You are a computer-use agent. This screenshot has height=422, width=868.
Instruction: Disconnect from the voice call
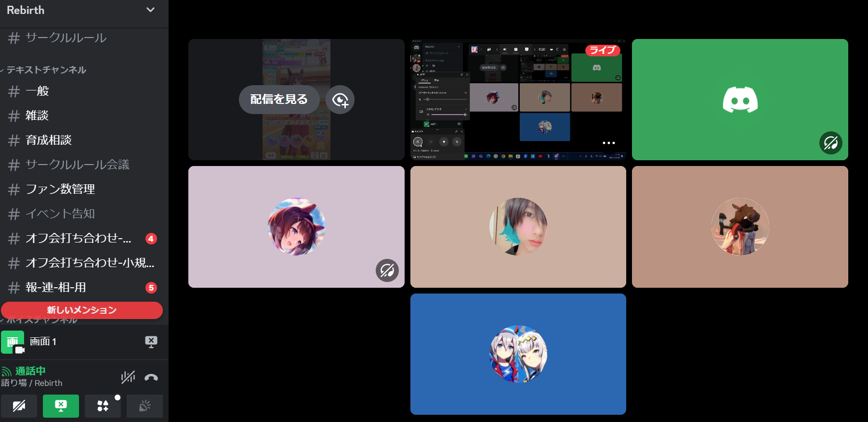pyautogui.click(x=151, y=377)
